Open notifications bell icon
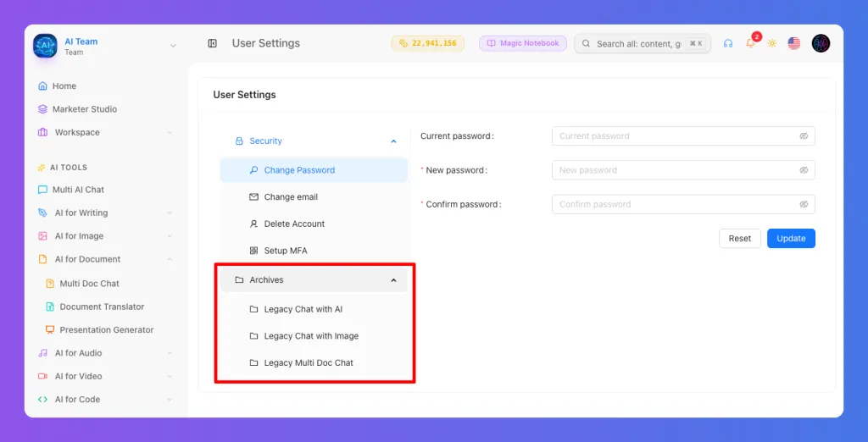Screen dimensions: 868x442 point(750,44)
